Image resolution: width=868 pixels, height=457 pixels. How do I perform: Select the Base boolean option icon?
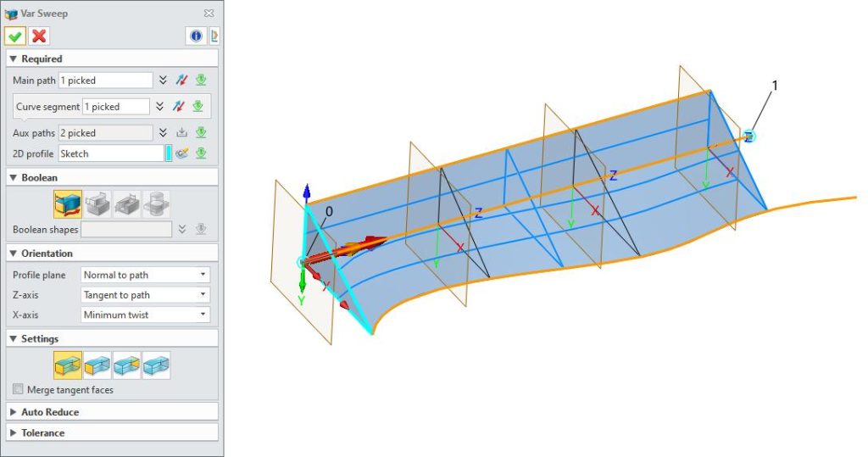68,204
